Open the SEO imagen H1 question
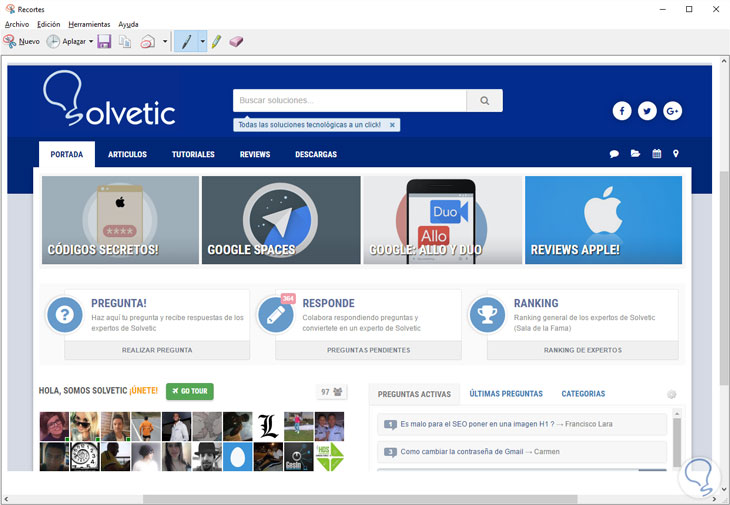Viewport: 730px width, 505px height. [522, 424]
